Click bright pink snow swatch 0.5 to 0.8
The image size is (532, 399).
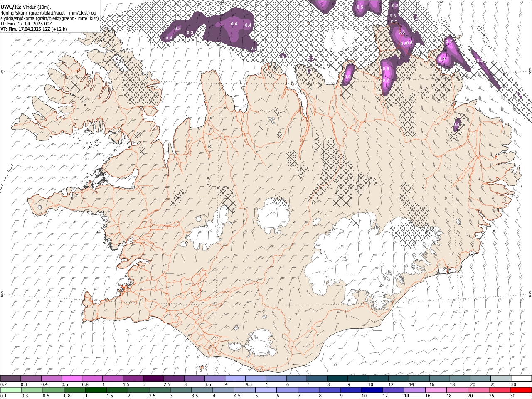(72, 379)
